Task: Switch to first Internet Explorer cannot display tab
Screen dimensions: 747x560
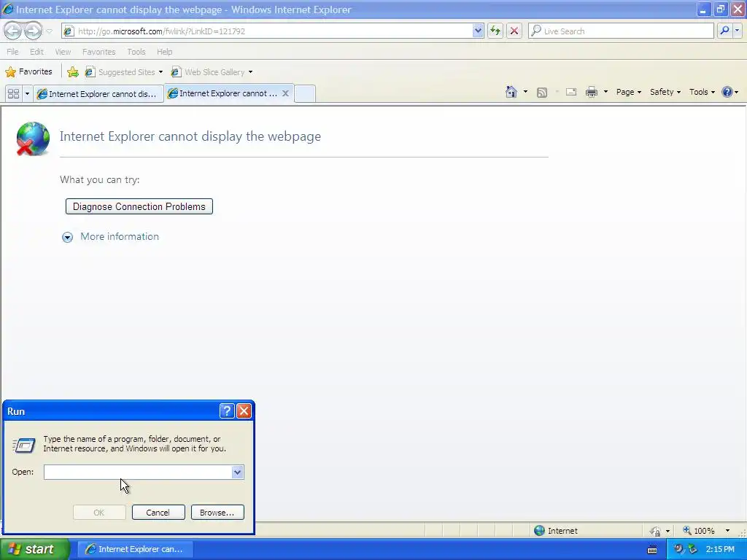Action: pyautogui.click(x=98, y=94)
